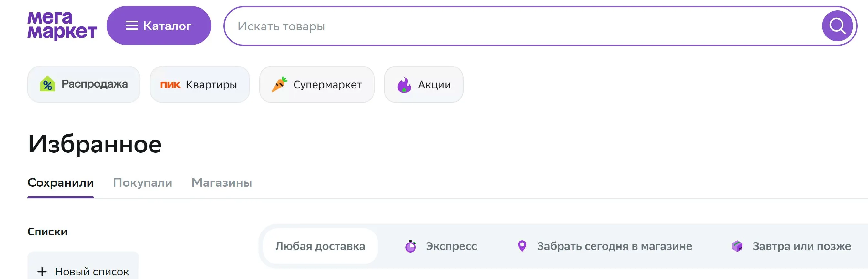Click the purple box delivery icon
Screen dimensions: 868x279
tap(737, 246)
